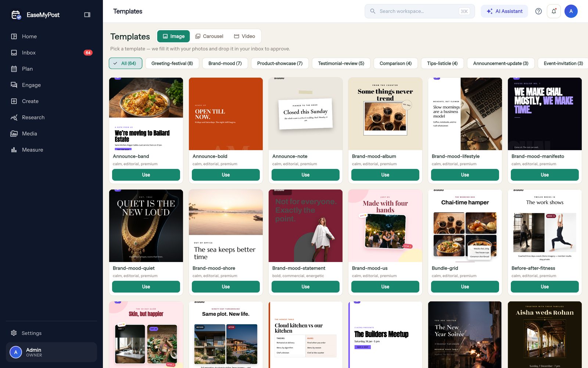Open help question mark icon
The width and height of the screenshot is (588, 368).
(538, 11)
